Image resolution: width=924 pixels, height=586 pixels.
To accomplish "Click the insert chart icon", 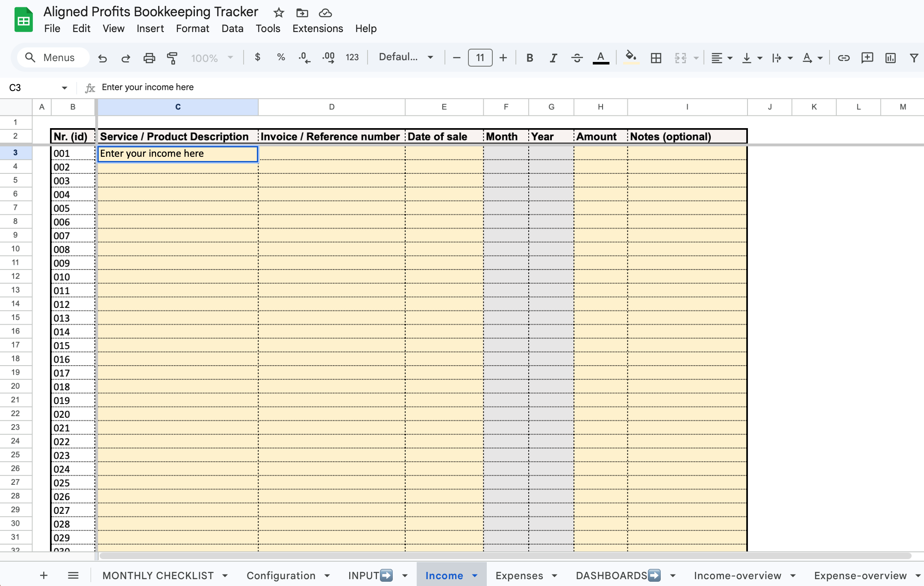I will [890, 58].
